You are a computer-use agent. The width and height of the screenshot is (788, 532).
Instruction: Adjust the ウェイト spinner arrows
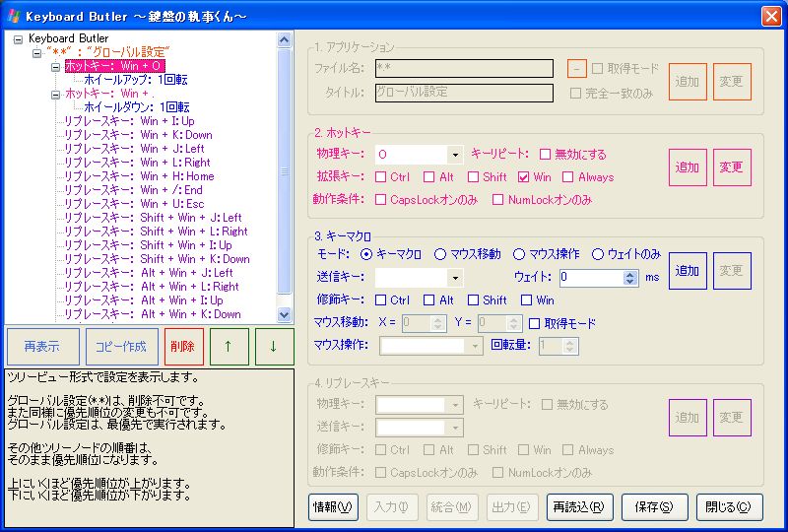click(x=630, y=278)
